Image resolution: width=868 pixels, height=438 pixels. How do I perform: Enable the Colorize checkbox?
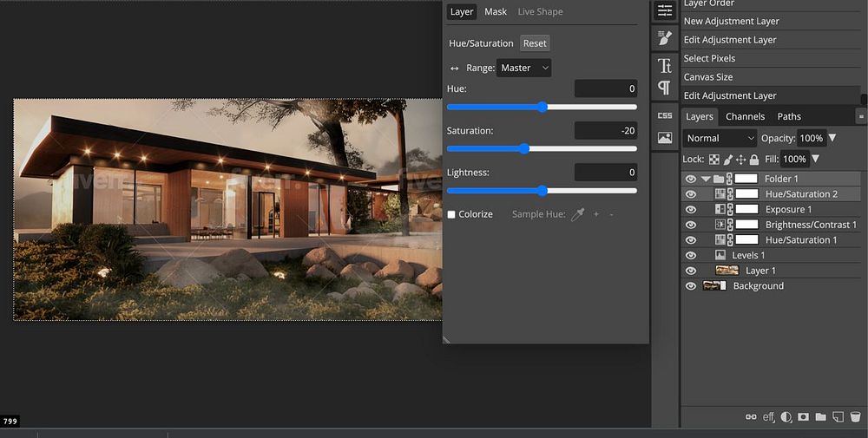click(451, 214)
